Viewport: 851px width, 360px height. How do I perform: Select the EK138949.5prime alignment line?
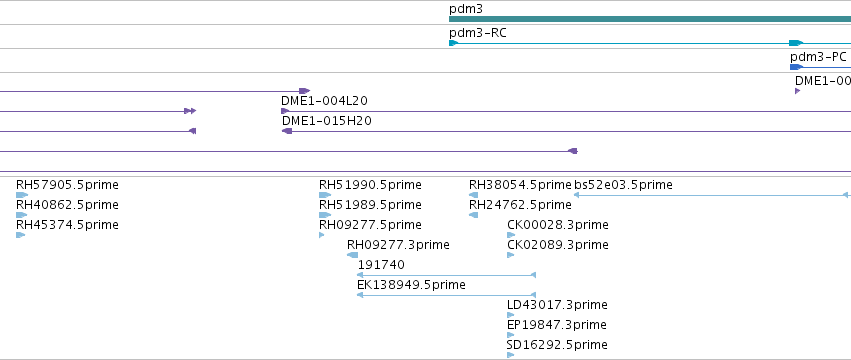point(447,295)
